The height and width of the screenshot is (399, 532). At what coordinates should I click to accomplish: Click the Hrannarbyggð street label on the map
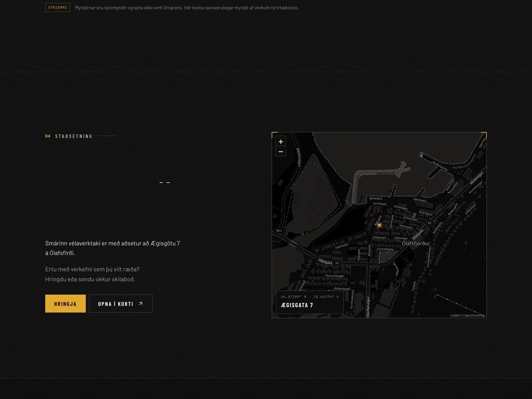coord(334,276)
